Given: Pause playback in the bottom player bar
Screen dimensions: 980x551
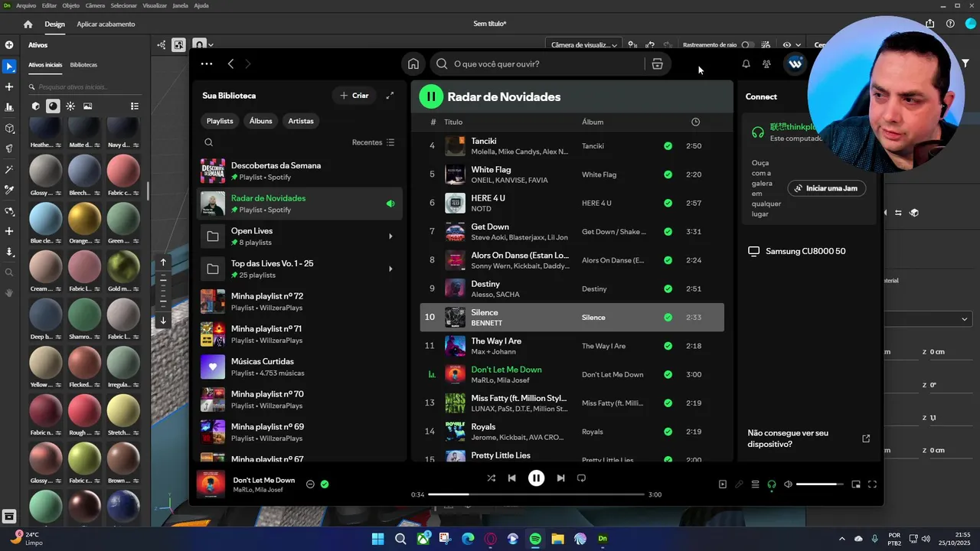Looking at the screenshot, I should point(536,478).
